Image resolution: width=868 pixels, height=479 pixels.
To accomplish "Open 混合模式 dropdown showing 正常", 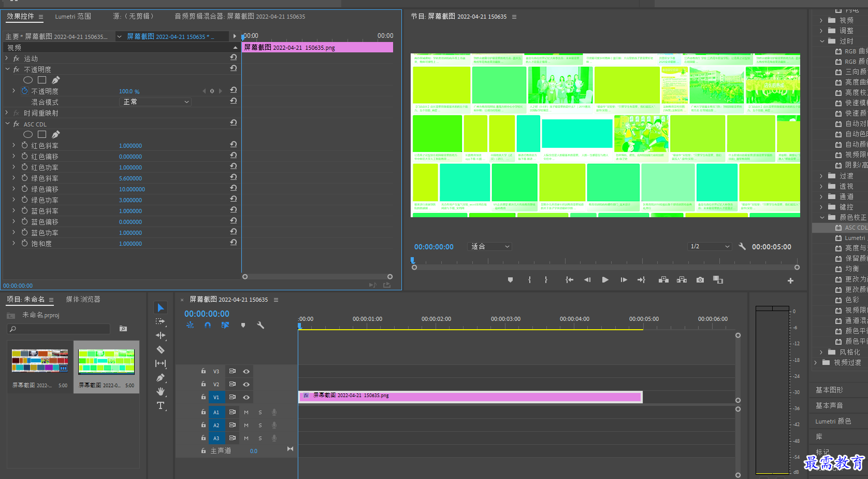I will coord(155,102).
